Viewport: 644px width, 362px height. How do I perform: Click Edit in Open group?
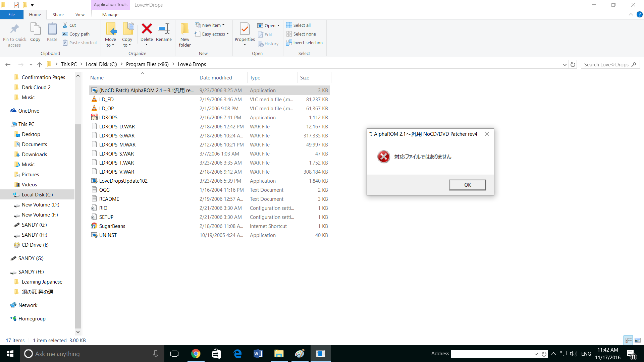click(x=265, y=35)
